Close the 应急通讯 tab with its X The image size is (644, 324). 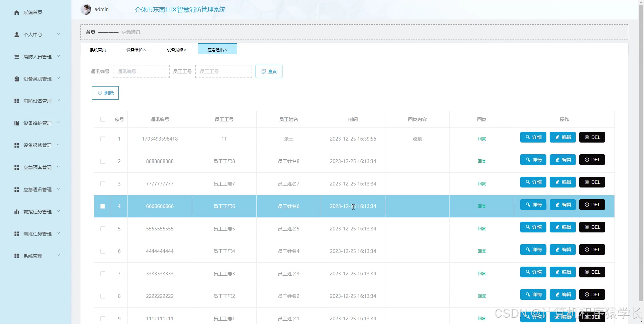[226, 50]
